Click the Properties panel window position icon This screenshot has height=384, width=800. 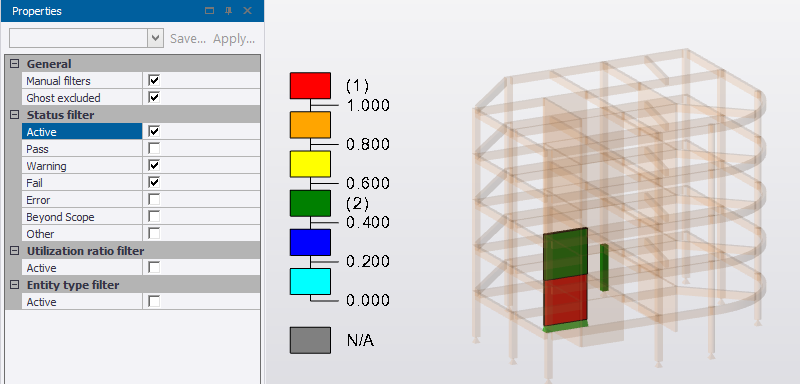(x=209, y=11)
